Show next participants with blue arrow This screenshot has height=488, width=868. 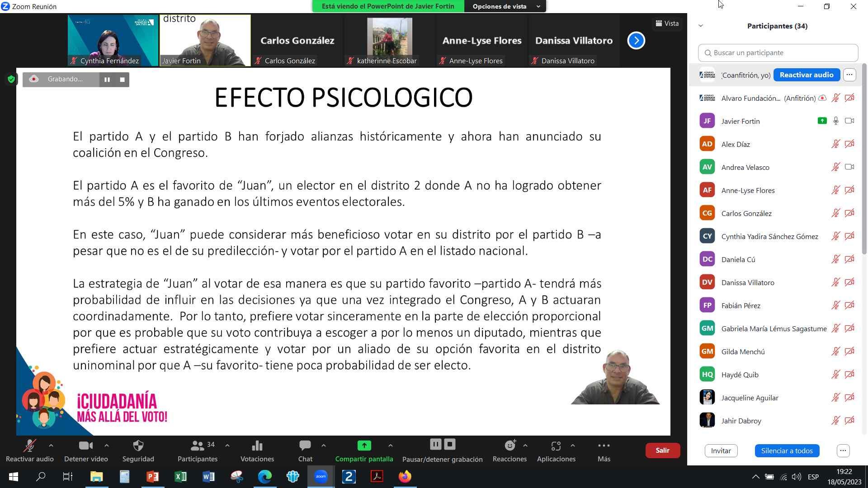636,41
